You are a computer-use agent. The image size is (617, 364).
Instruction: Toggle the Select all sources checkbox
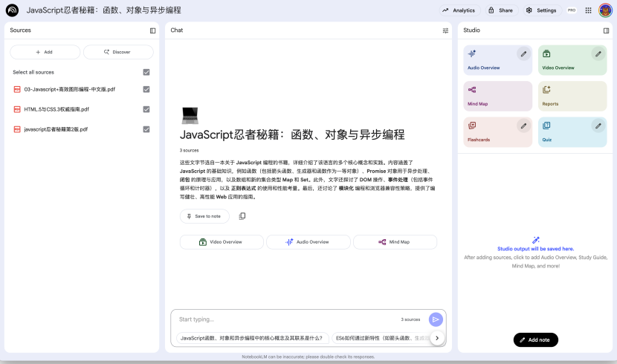(146, 72)
